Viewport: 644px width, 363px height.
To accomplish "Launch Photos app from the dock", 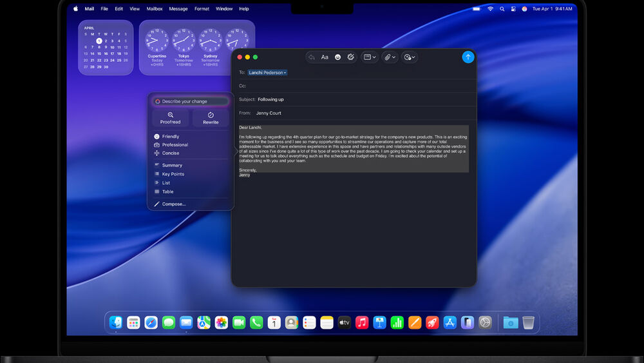I will (x=221, y=322).
